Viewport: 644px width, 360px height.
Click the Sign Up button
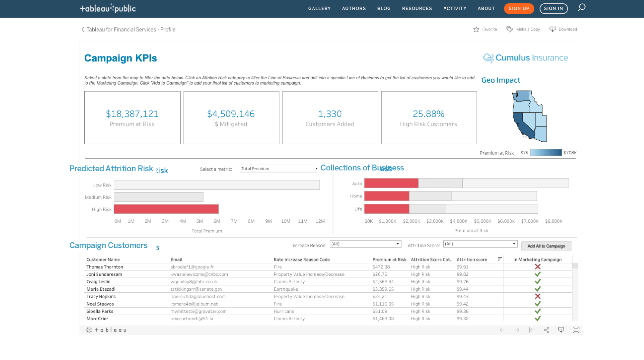pos(519,8)
